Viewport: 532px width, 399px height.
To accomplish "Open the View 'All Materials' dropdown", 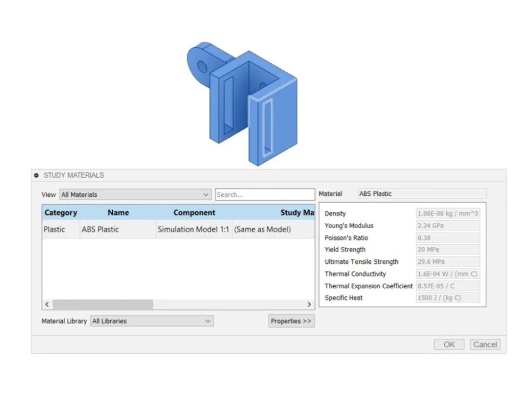I will 135,195.
